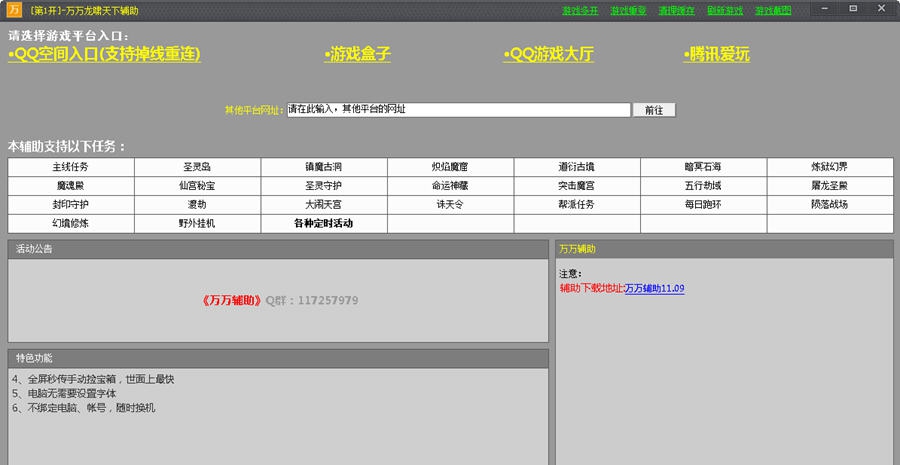Image resolution: width=900 pixels, height=465 pixels.
Task: Choose the 仙宫秘宝 task cell
Action: pyautogui.click(x=197, y=186)
